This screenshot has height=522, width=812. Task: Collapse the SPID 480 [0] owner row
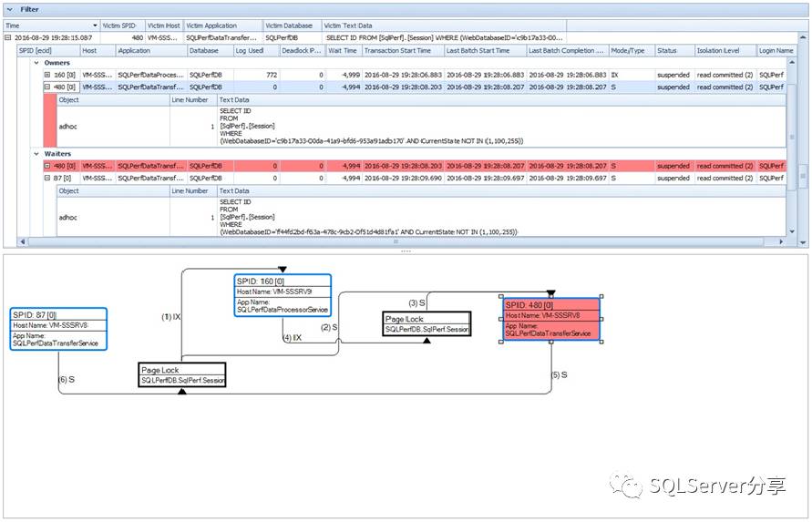click(x=47, y=87)
